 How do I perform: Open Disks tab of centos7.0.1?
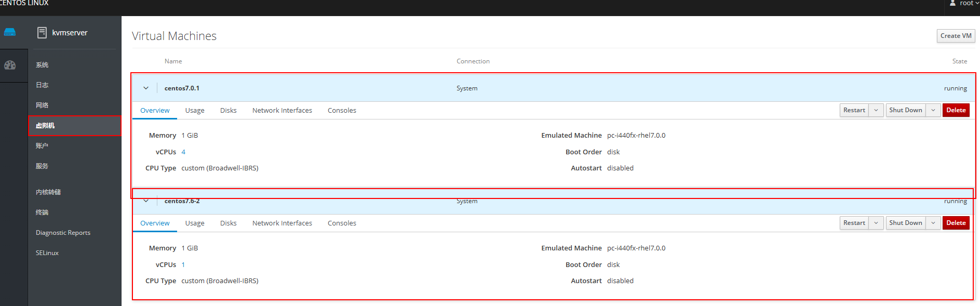(x=228, y=111)
